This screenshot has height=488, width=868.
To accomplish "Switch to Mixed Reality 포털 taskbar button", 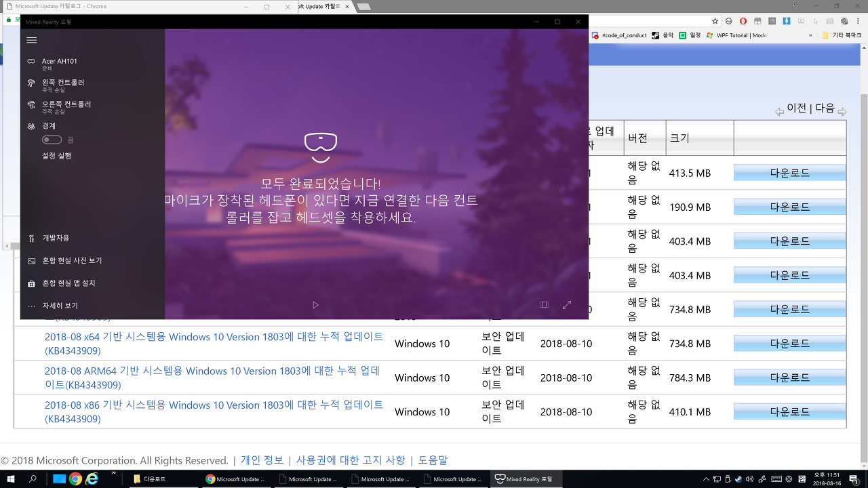I will 527,479.
